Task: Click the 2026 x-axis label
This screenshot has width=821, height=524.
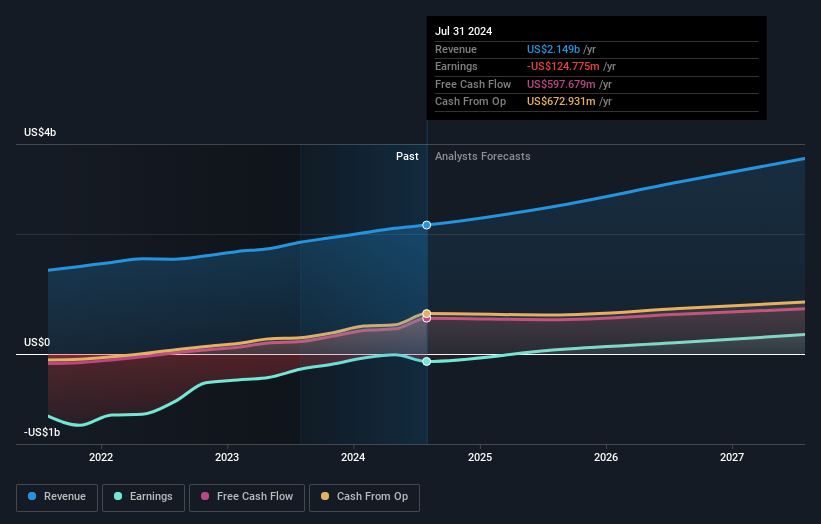Action: [606, 457]
